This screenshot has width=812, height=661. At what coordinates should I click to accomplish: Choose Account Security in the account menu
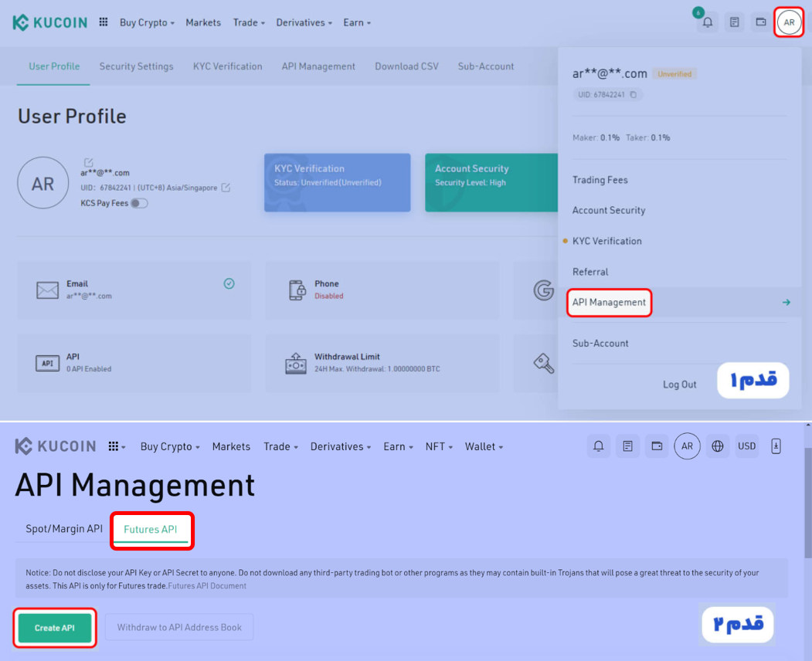pyautogui.click(x=609, y=211)
